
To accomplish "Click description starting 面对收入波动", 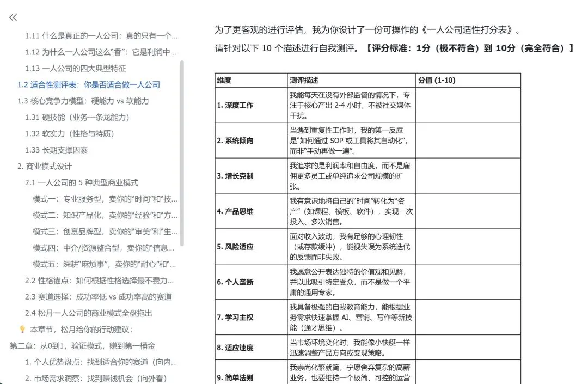I will tap(350, 247).
